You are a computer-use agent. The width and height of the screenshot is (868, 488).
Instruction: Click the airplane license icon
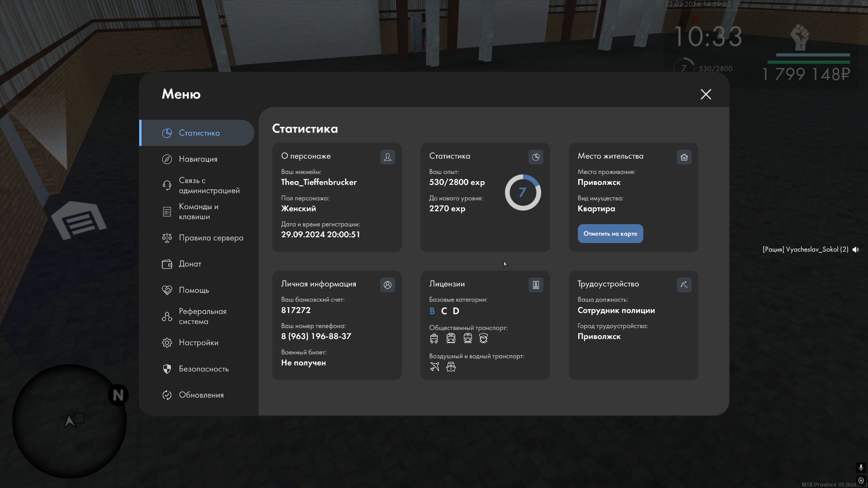click(434, 366)
